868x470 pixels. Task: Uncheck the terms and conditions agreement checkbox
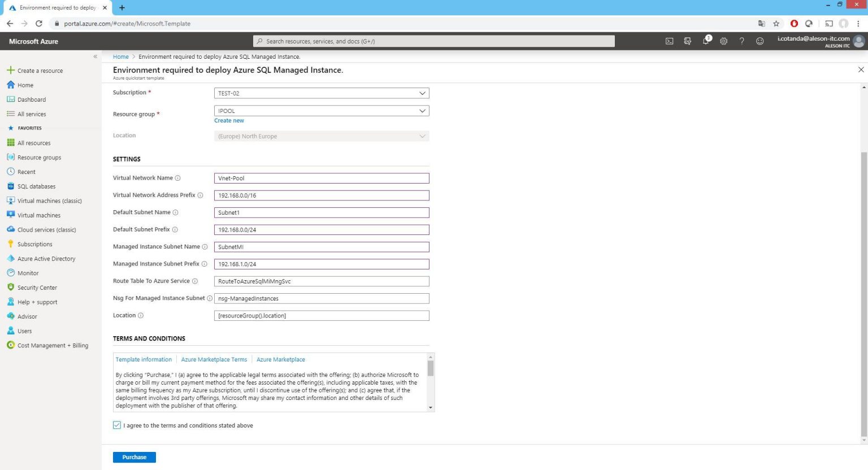click(x=116, y=425)
